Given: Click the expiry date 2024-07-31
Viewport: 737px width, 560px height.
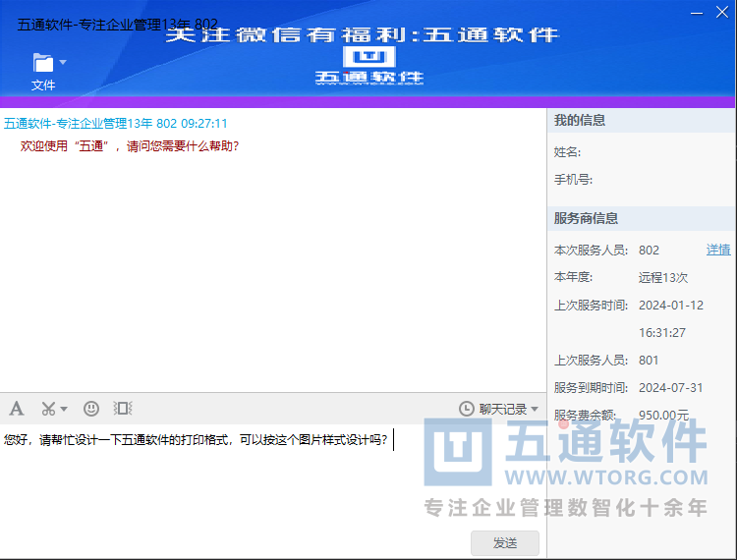Looking at the screenshot, I should point(671,388).
